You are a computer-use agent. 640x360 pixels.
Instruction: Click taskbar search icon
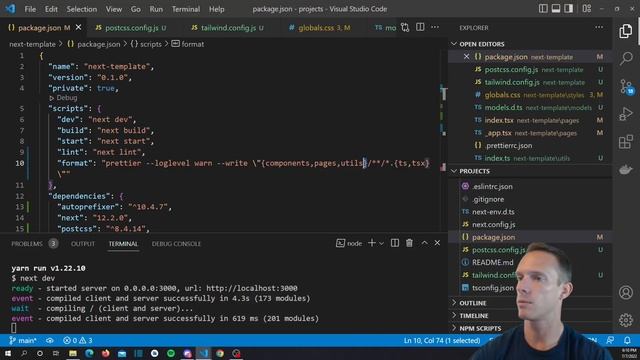[24, 353]
